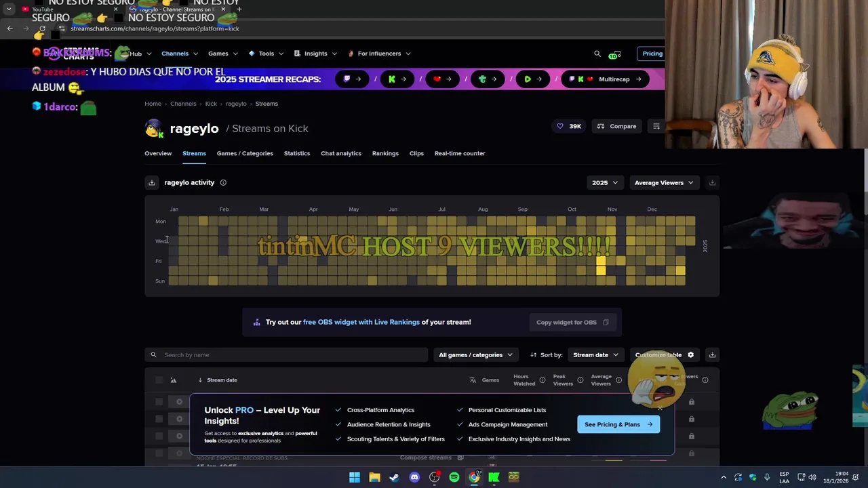
Task: Click the translate icon beside Games column
Action: point(473,380)
